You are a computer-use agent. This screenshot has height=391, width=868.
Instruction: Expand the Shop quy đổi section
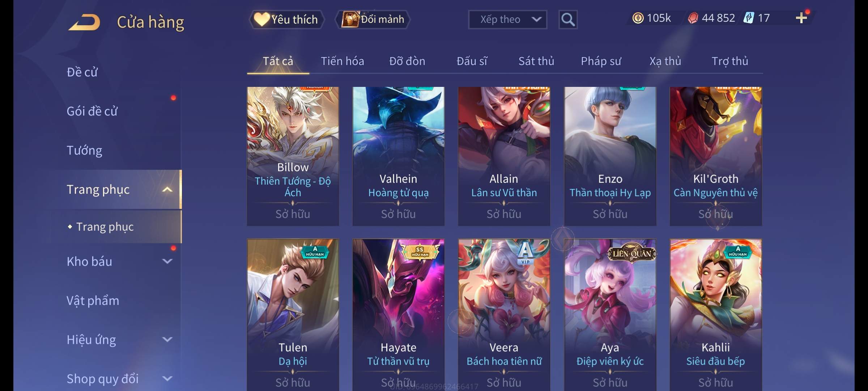[167, 378]
